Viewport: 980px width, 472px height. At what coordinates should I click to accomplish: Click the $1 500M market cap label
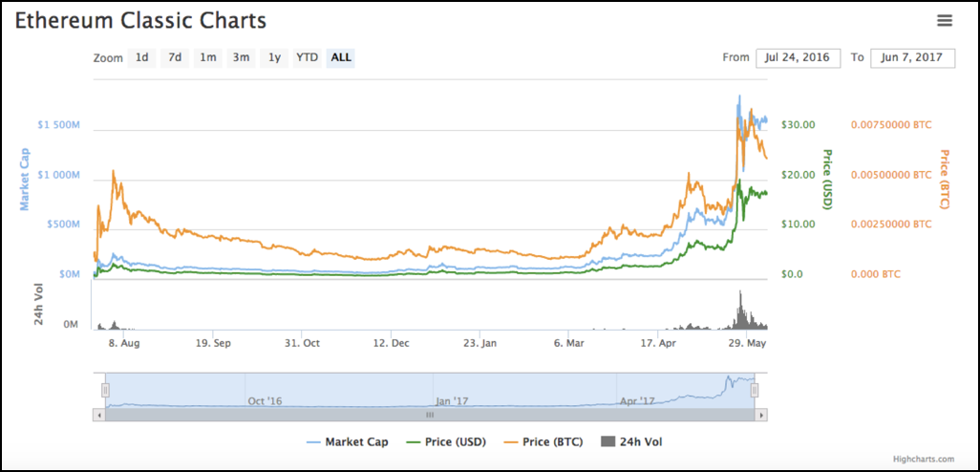point(58,125)
